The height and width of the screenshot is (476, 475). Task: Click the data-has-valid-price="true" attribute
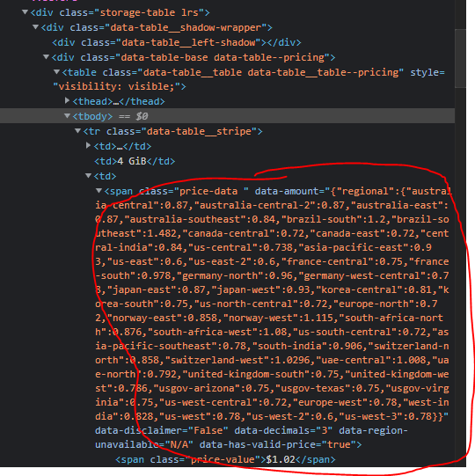coord(278,444)
